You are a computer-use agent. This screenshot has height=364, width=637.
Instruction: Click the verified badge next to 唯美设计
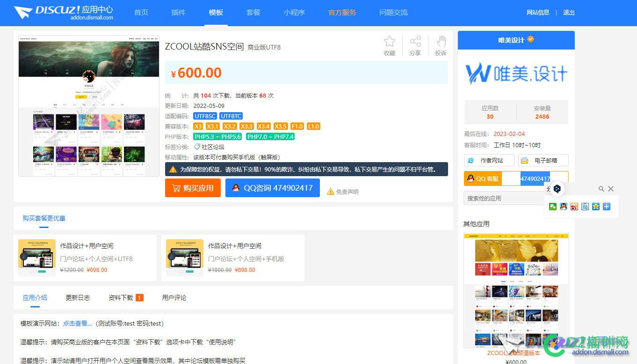pos(531,39)
